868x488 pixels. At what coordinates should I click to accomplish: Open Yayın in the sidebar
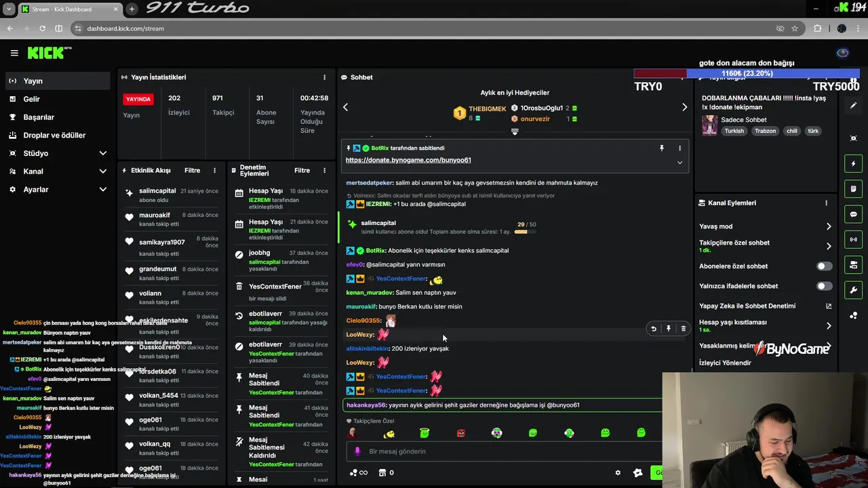(57, 81)
